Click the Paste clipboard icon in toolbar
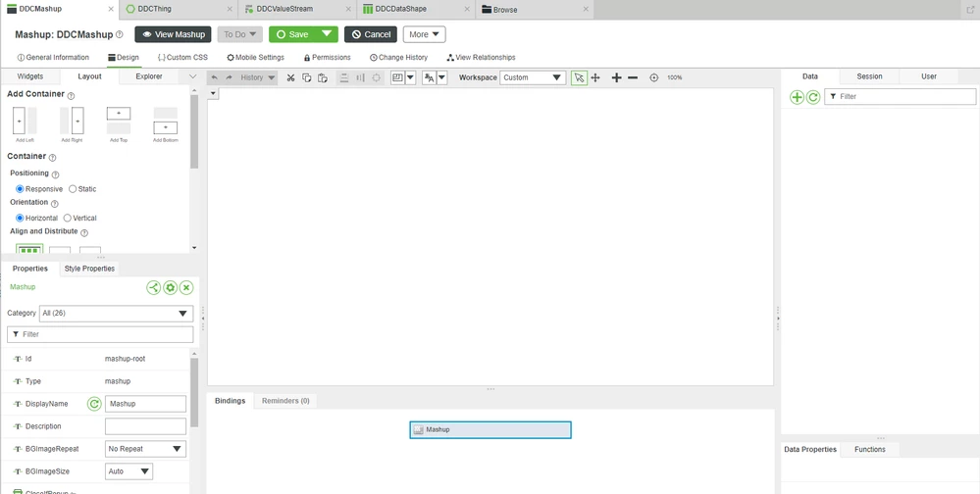 point(323,78)
